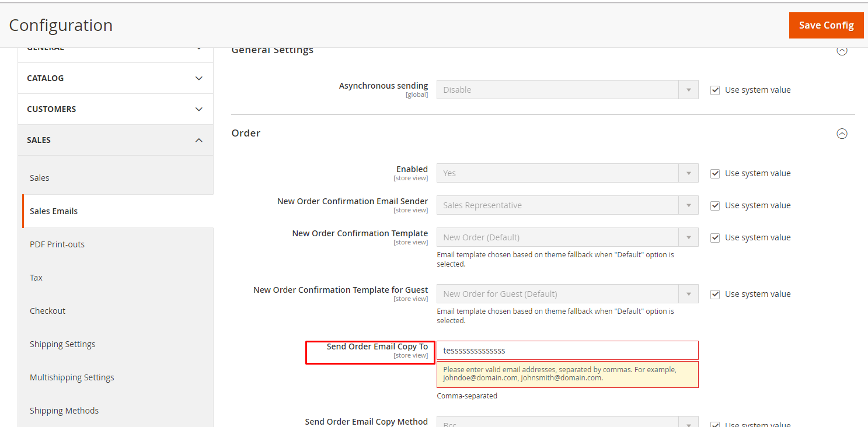Viewport: 868px width, 427px height.
Task: Click the Send Order Email Copy To field
Action: point(566,350)
